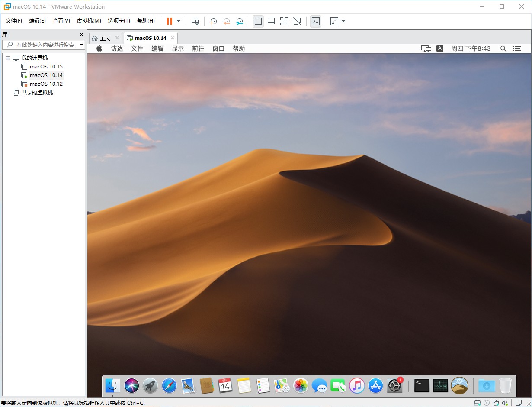Click the hard disk status indicator

(x=478, y=403)
